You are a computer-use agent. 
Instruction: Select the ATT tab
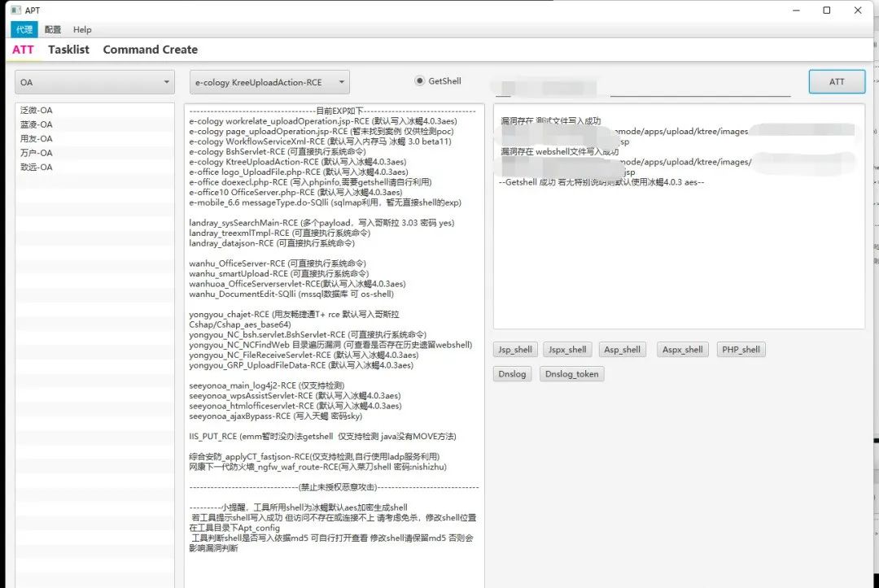(23, 50)
